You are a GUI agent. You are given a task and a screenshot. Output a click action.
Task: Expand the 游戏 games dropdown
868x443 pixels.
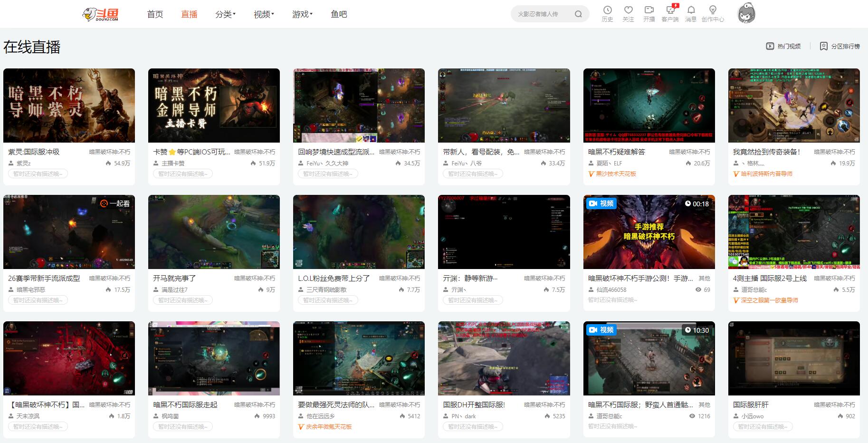coord(303,14)
